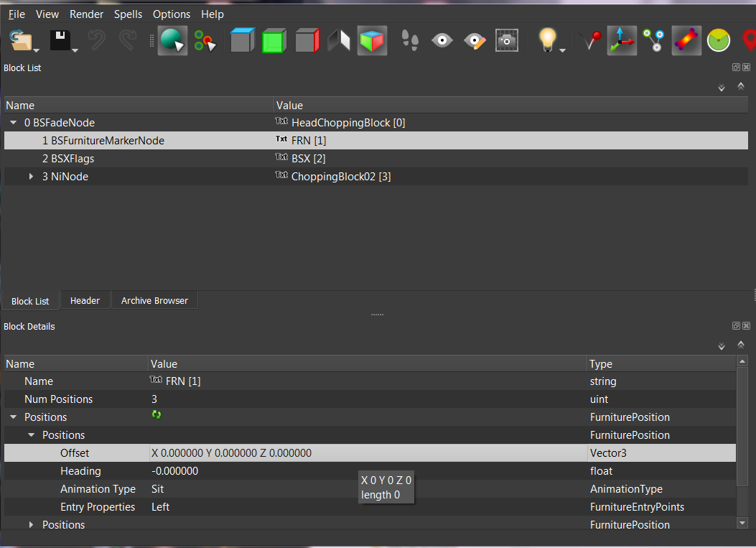Click the Offset Vector3 value field
756x548 pixels.
point(368,453)
